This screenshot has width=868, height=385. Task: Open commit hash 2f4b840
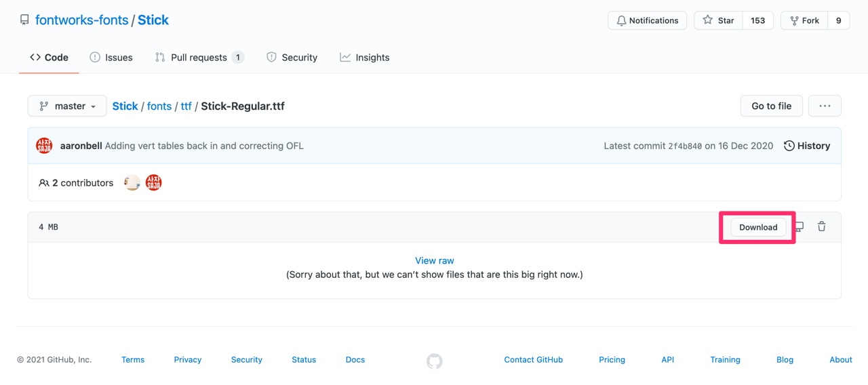click(685, 146)
